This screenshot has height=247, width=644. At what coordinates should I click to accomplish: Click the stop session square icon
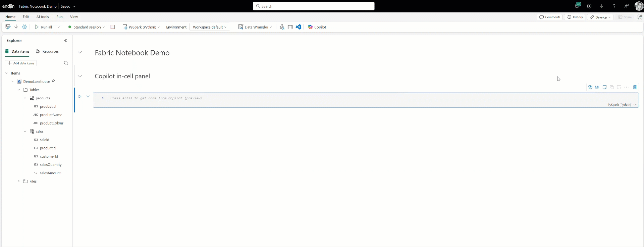[x=113, y=27]
